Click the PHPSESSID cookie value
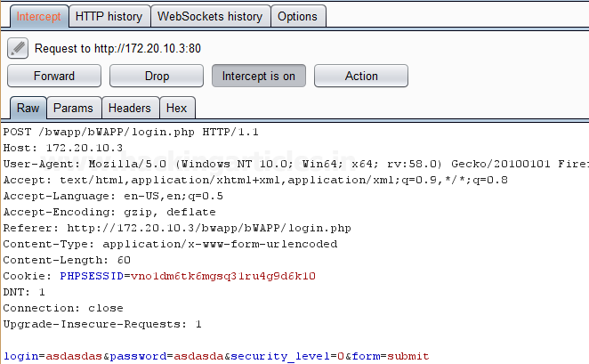Viewport: 589px width, 364px height. [x=222, y=276]
